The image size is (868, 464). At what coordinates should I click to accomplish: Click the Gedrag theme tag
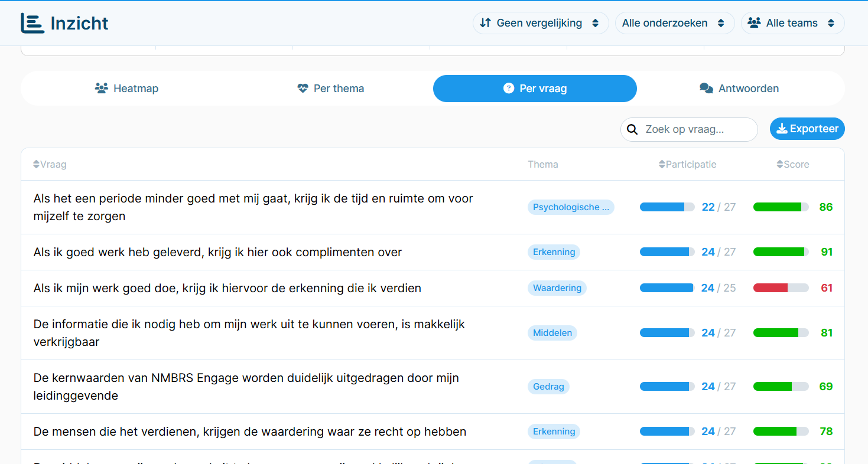click(x=548, y=387)
